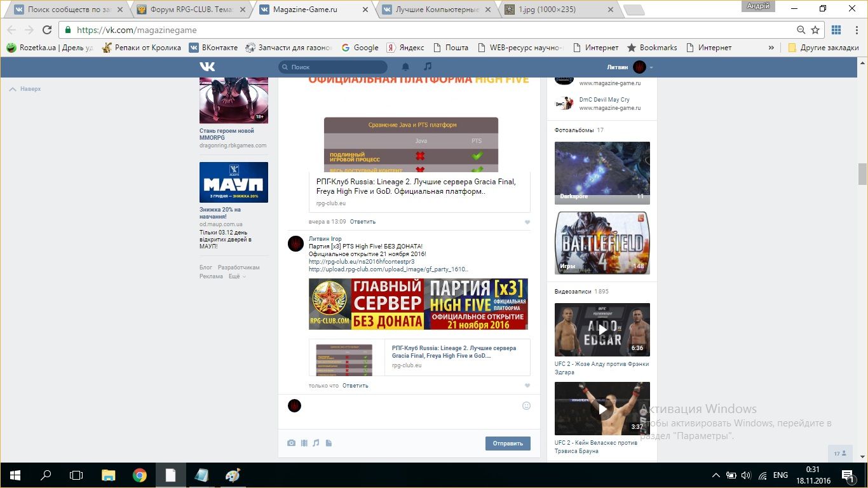Launch File Explorer from the taskbar
The height and width of the screenshot is (488, 868).
[109, 475]
